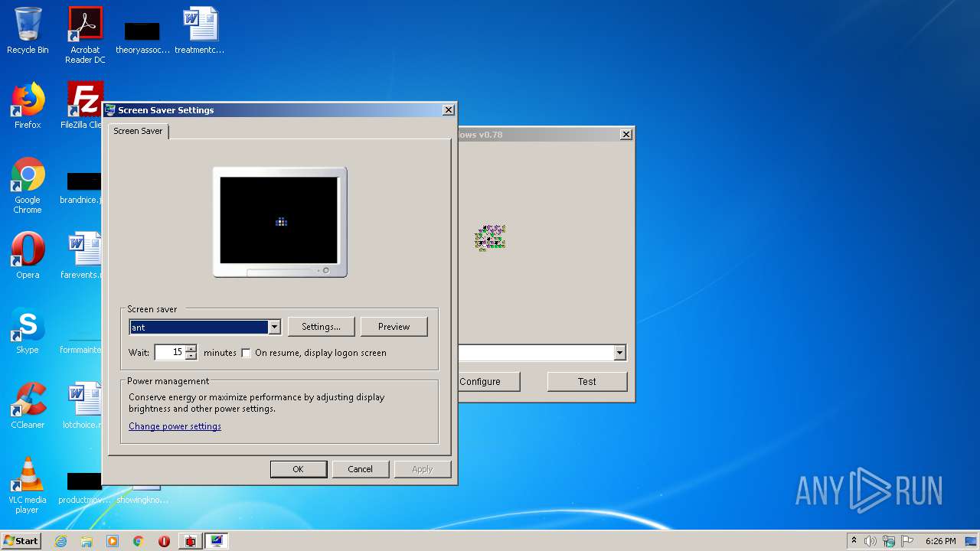The image size is (980, 551).
Task: Click the Settings... button
Action: [x=321, y=327]
